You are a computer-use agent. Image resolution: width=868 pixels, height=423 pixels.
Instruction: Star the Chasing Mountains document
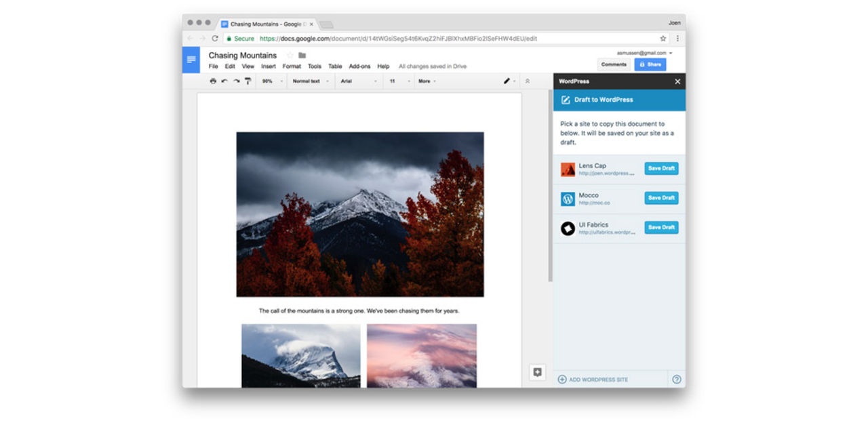click(290, 55)
